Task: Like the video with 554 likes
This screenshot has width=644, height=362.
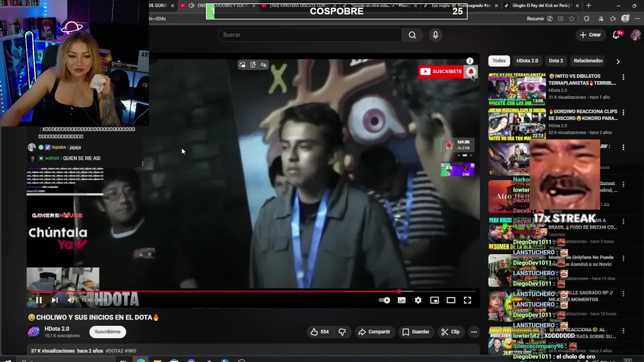Action: coord(319,332)
